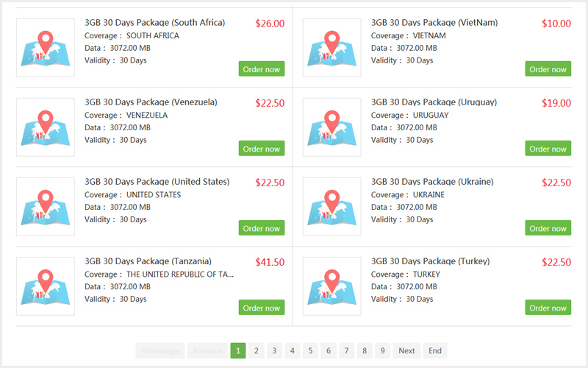Select current page 1 indicator

coord(238,351)
